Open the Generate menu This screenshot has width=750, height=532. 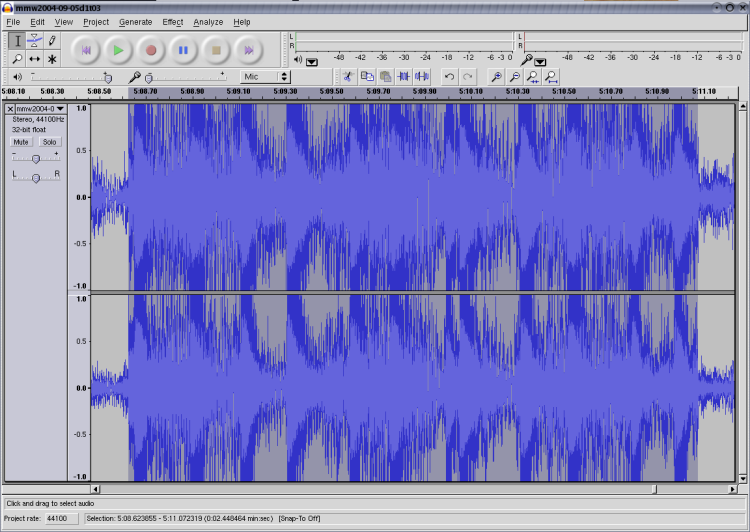coord(135,22)
